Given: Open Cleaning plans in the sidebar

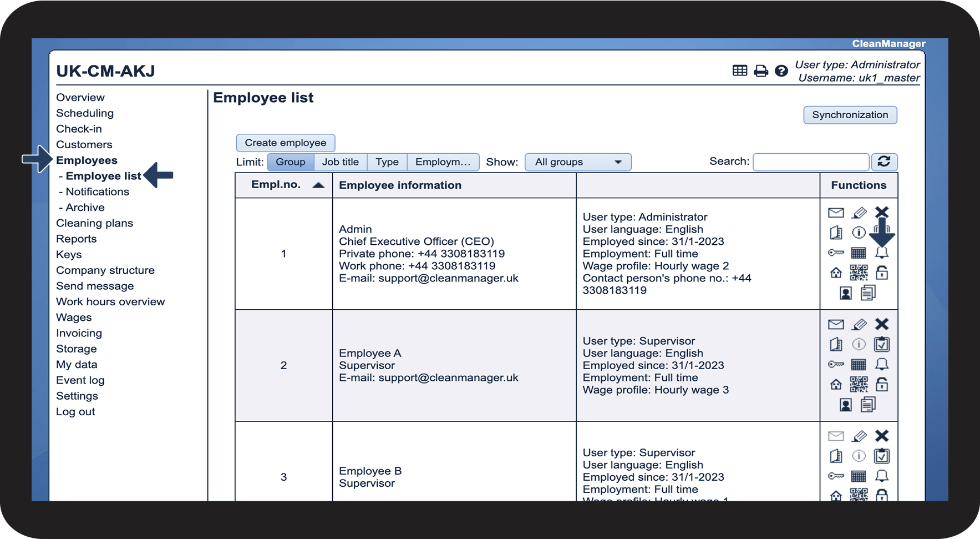Looking at the screenshot, I should click(x=94, y=223).
